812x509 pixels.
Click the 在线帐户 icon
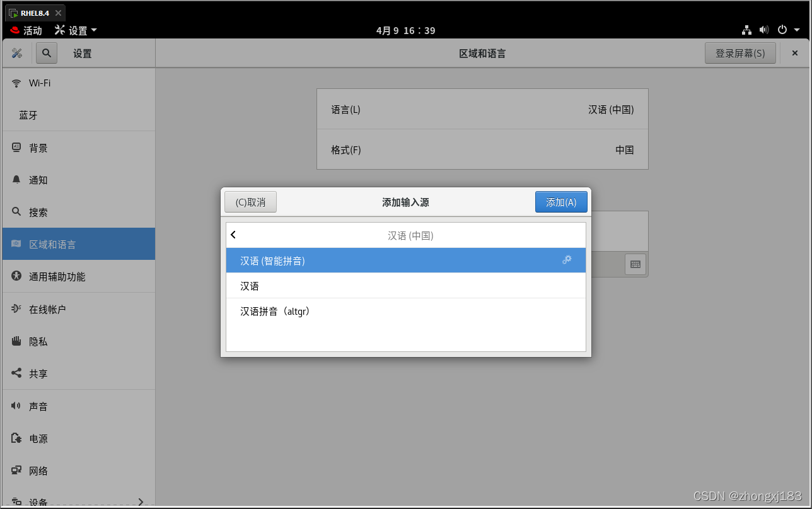tap(16, 309)
